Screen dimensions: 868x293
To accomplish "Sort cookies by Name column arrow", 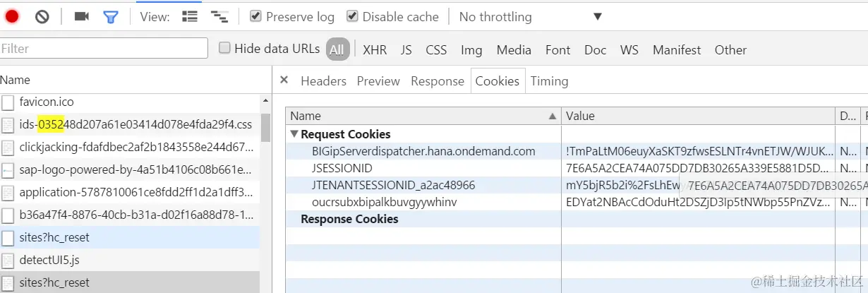I will pyautogui.click(x=552, y=116).
